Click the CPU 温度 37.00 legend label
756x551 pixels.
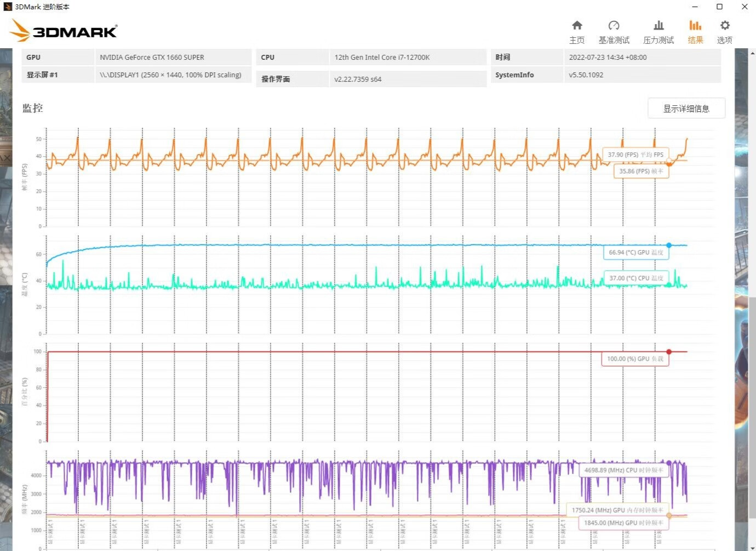(635, 278)
